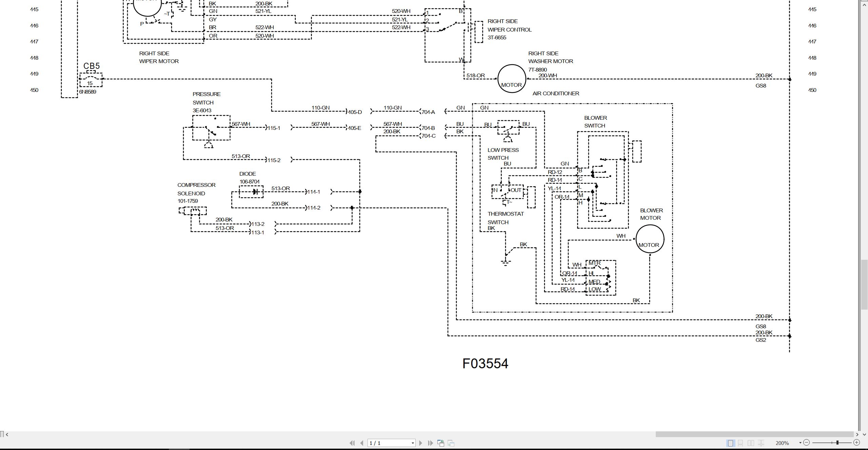This screenshot has height=450, width=868.
Task: Click the zoom out minus button
Action: click(x=807, y=443)
